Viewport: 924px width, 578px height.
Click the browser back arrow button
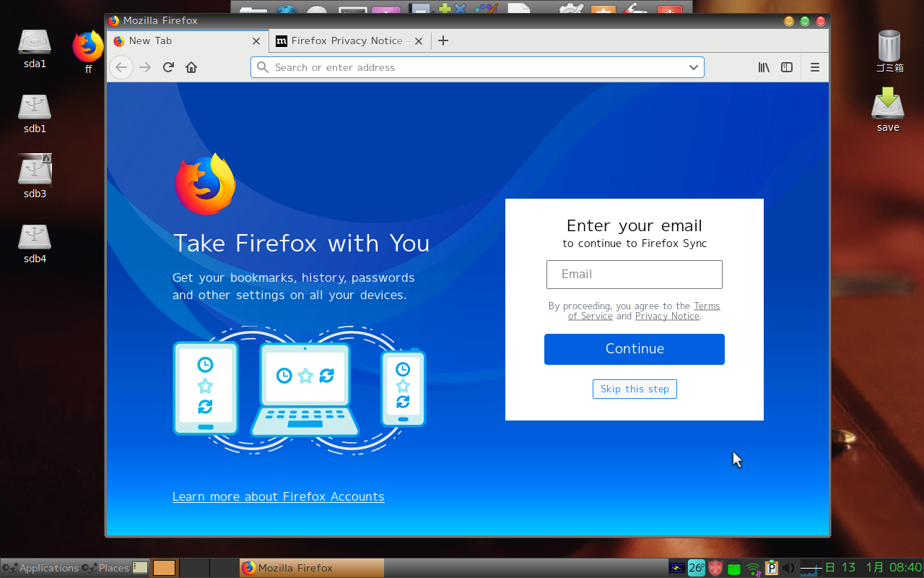(x=121, y=67)
